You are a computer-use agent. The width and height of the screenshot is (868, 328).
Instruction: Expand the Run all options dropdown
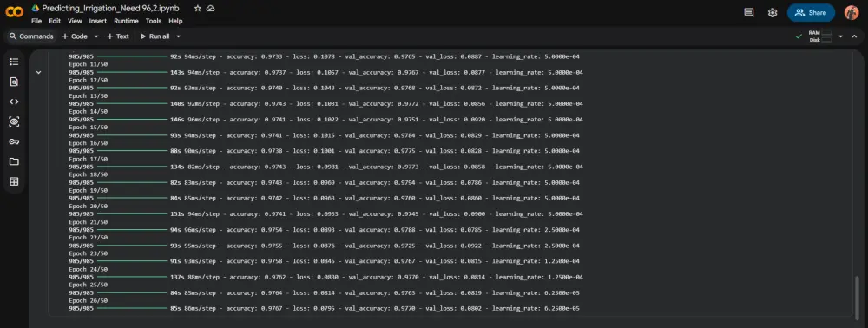pyautogui.click(x=178, y=36)
